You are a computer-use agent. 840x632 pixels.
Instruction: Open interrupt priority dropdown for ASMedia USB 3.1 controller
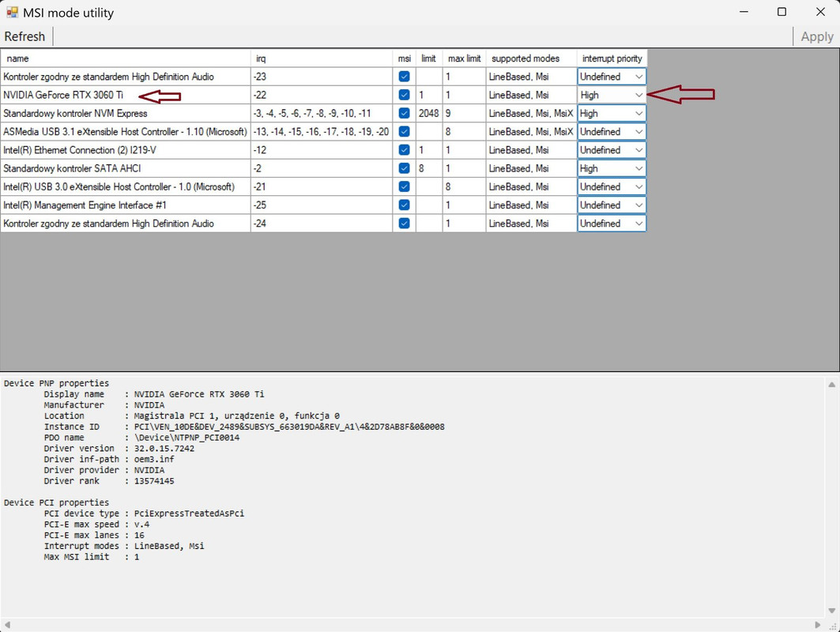tap(612, 132)
